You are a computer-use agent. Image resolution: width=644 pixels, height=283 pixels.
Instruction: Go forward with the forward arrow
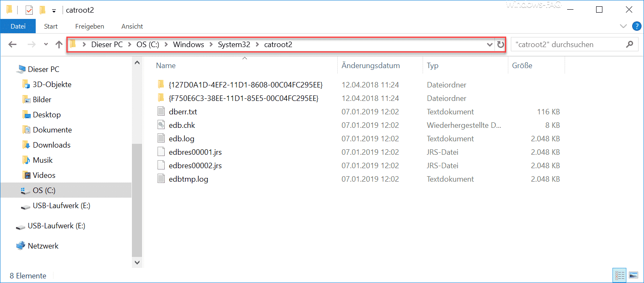[x=32, y=44]
